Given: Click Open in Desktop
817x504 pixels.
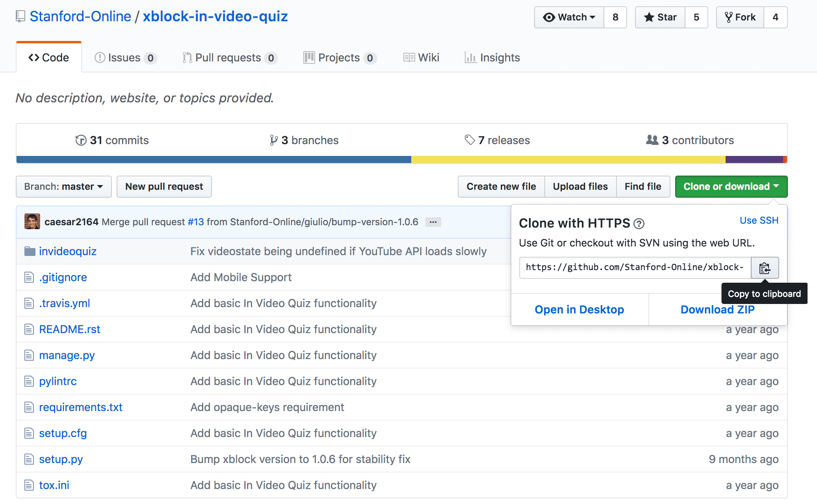Looking at the screenshot, I should click(579, 309).
